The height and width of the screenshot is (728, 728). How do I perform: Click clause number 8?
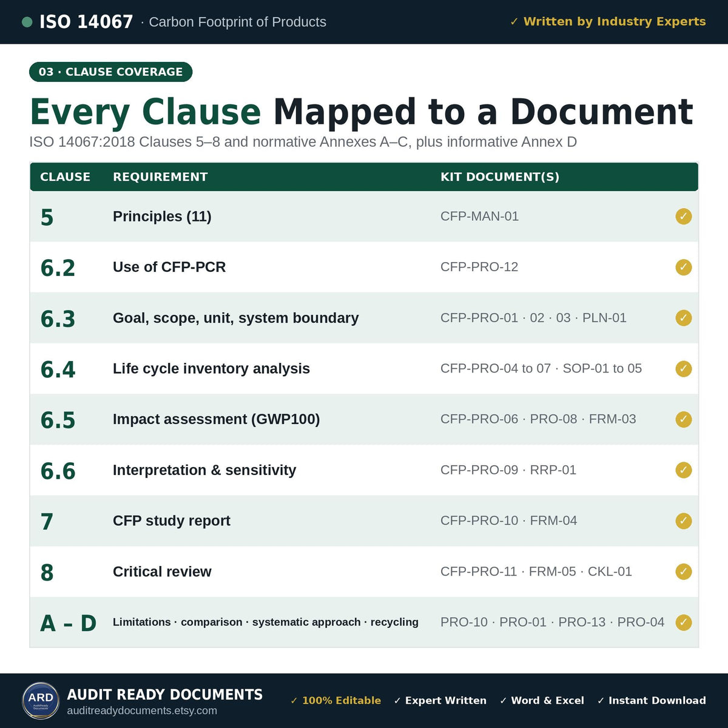[47, 572]
